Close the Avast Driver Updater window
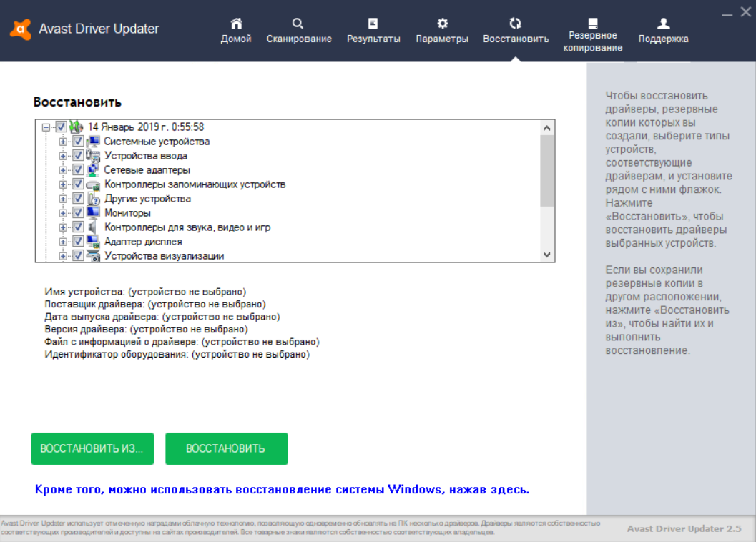This screenshot has height=542, width=756. click(x=746, y=12)
